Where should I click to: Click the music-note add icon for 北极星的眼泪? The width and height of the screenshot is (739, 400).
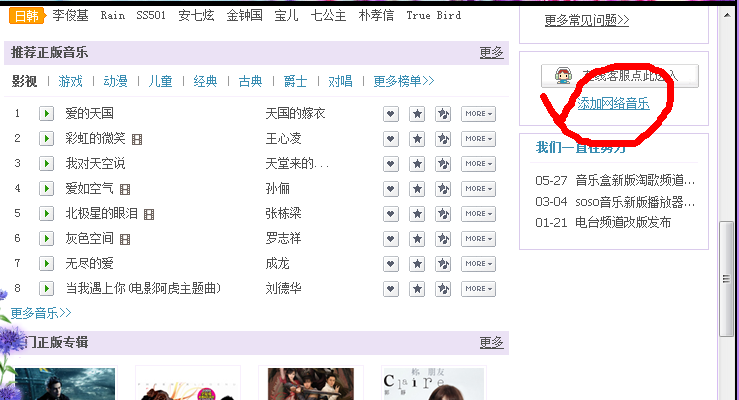tap(443, 213)
